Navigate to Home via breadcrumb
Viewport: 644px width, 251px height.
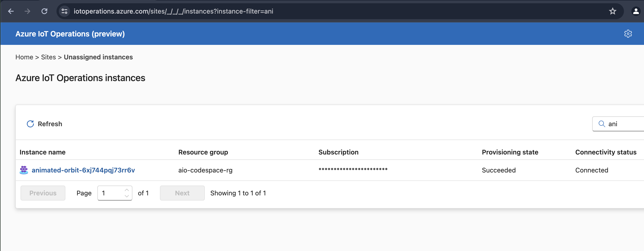[24, 57]
